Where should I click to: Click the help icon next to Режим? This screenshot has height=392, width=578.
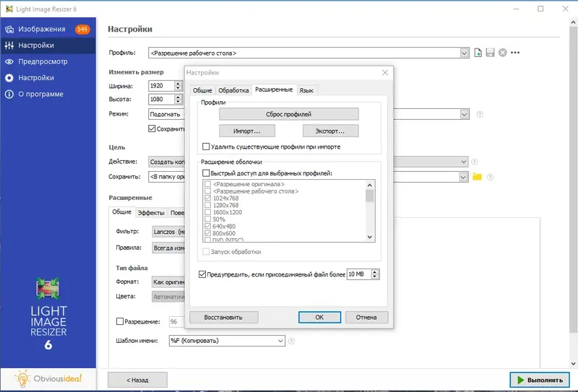(x=480, y=114)
